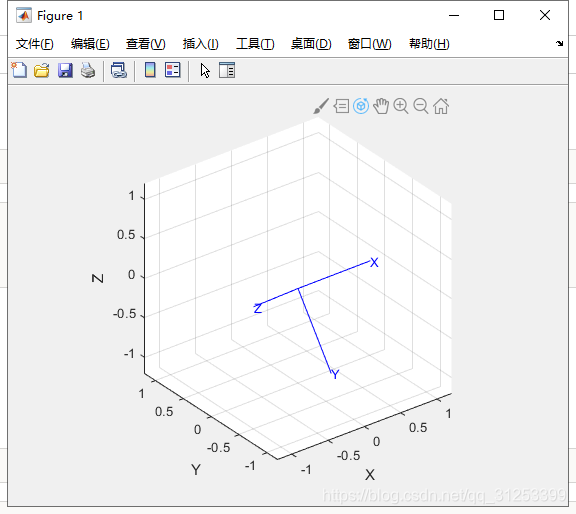Image resolution: width=576 pixels, height=514 pixels.
Task: Select the Zoom Out magnifier
Action: 421,106
